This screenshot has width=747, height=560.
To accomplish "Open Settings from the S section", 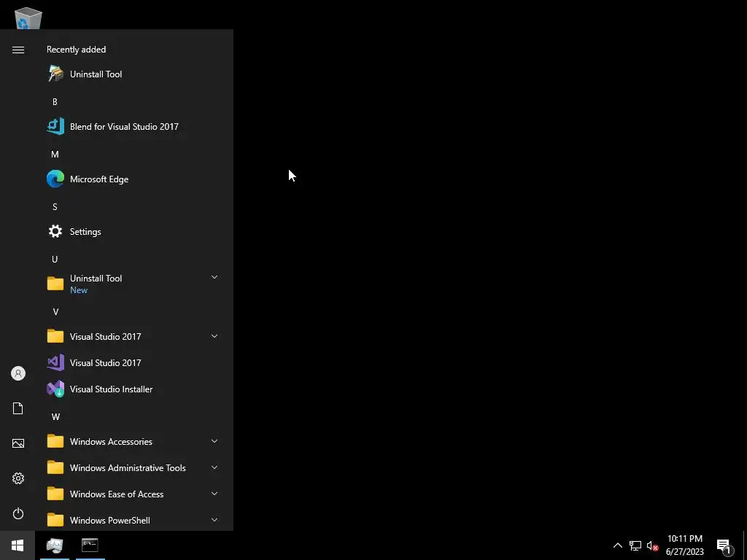I will pyautogui.click(x=133, y=232).
